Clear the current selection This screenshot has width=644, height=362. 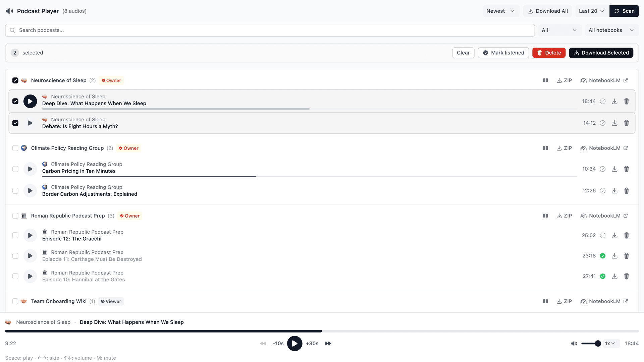pyautogui.click(x=463, y=53)
